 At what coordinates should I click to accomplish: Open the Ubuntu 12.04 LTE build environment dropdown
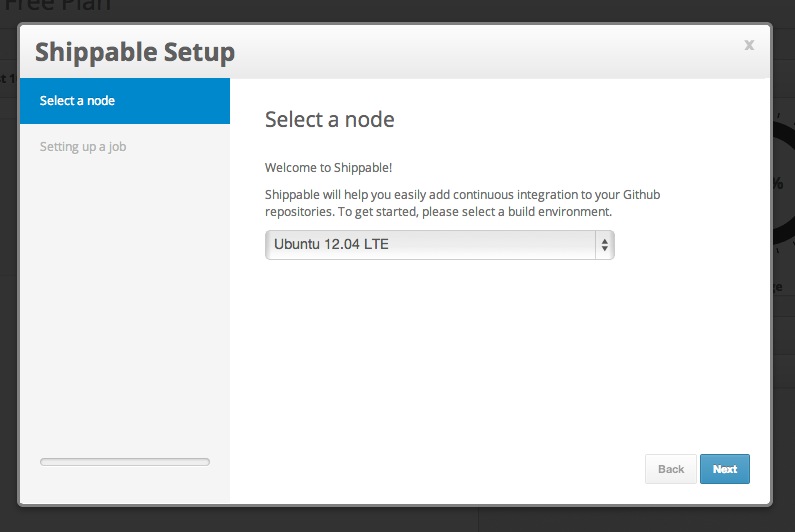click(x=440, y=245)
